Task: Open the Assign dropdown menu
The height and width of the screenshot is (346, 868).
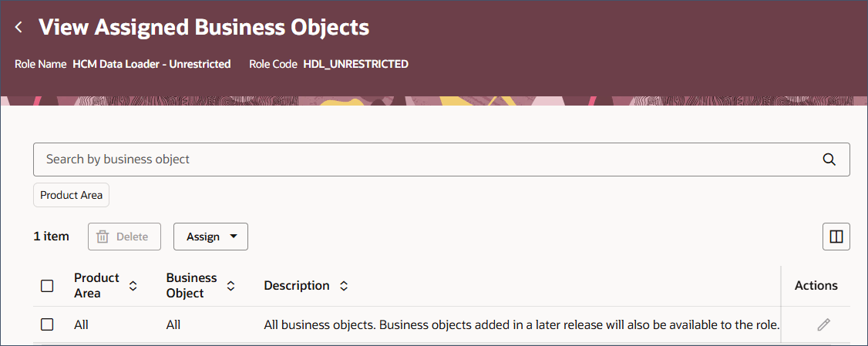Action: [x=211, y=237]
